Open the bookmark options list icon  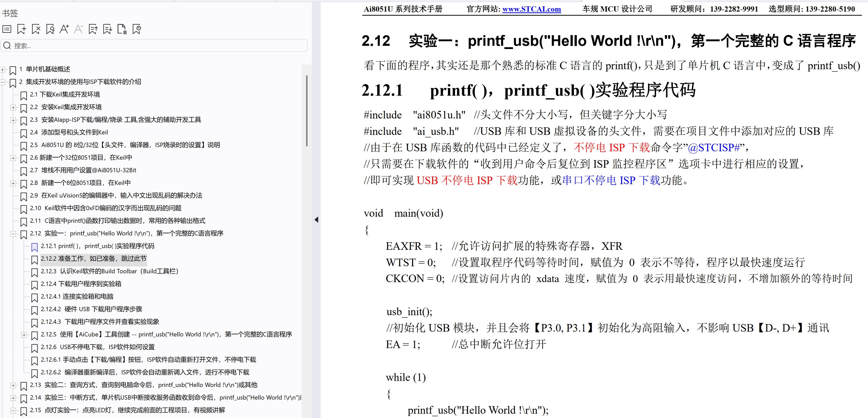[7, 29]
